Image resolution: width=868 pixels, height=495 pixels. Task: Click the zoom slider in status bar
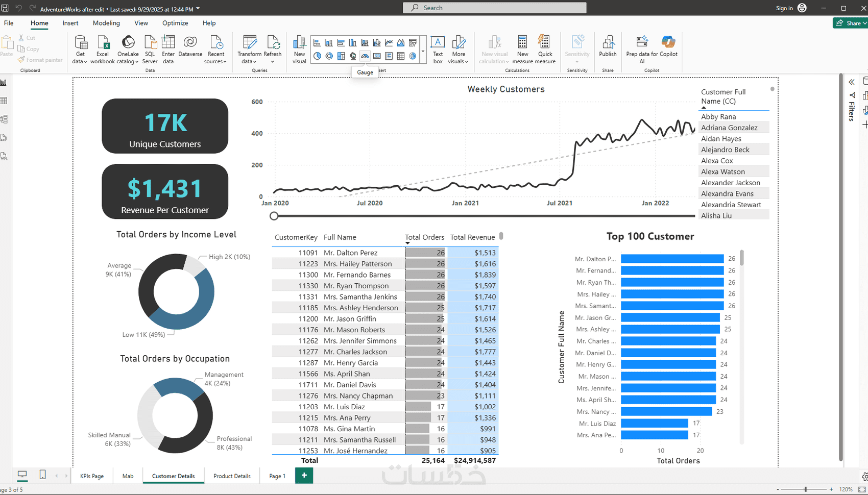pos(805,489)
